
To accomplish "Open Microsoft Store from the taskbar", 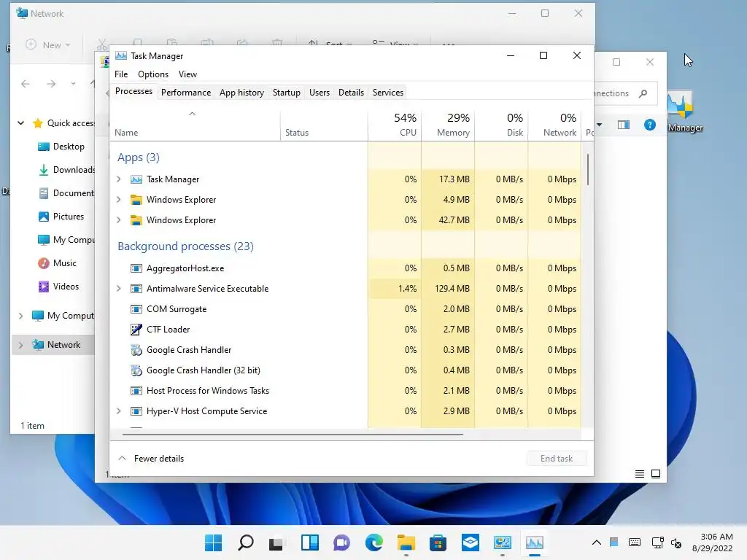I will 438,542.
